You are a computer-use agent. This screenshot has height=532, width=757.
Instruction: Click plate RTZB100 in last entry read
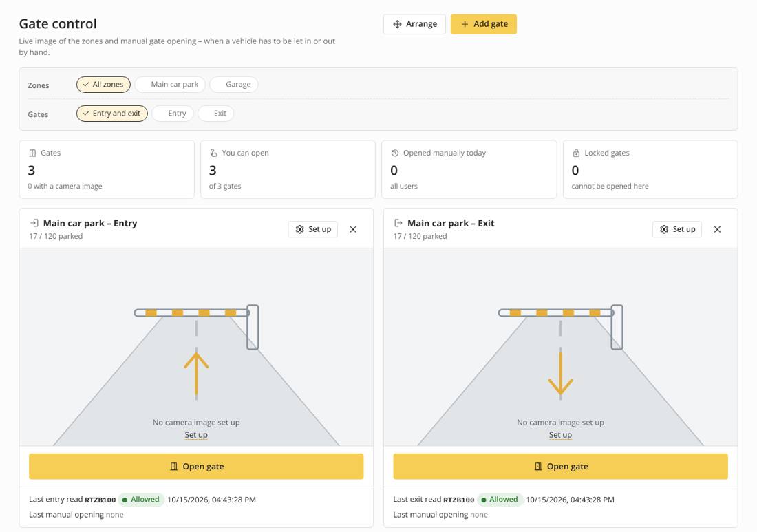tap(100, 500)
